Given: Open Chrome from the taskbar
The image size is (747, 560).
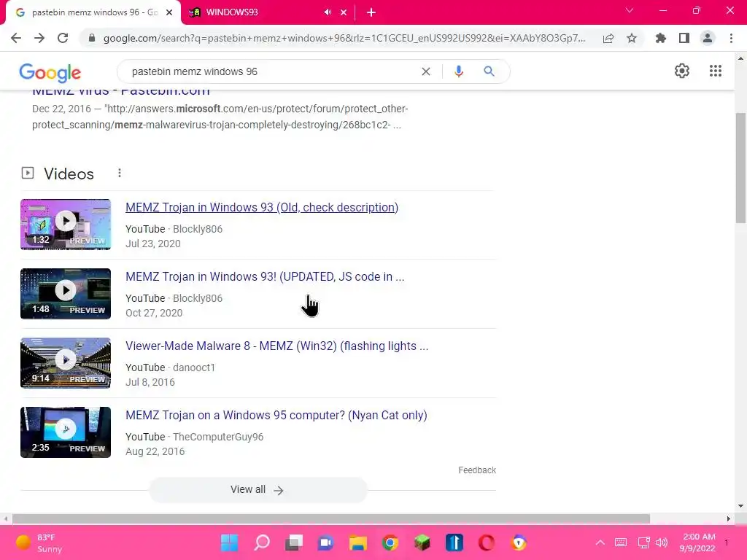Looking at the screenshot, I should 390,542.
